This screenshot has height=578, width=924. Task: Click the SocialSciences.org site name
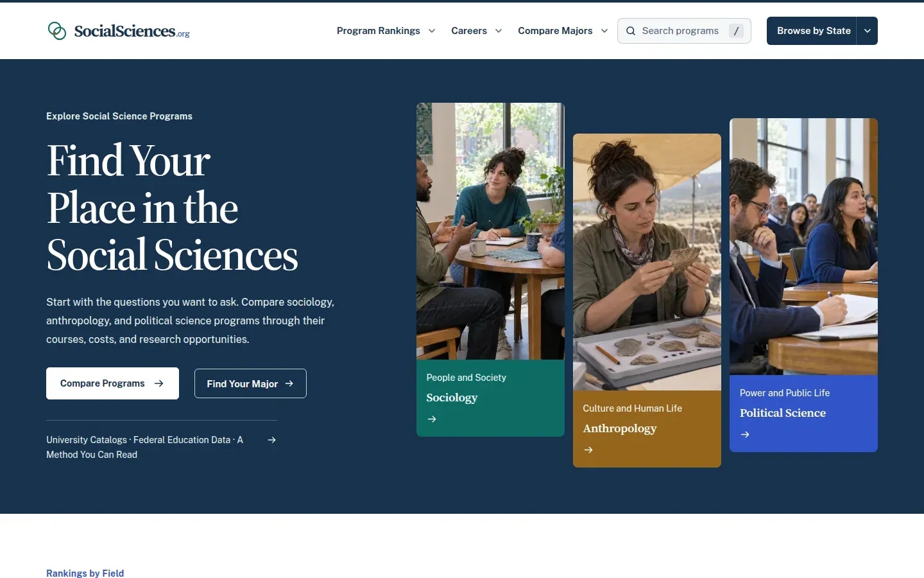[132, 31]
